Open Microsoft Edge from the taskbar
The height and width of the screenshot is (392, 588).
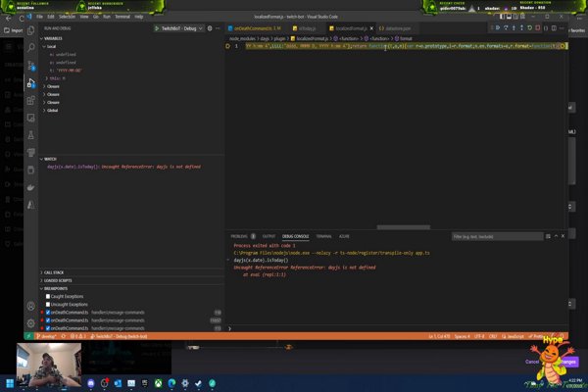pos(171,383)
